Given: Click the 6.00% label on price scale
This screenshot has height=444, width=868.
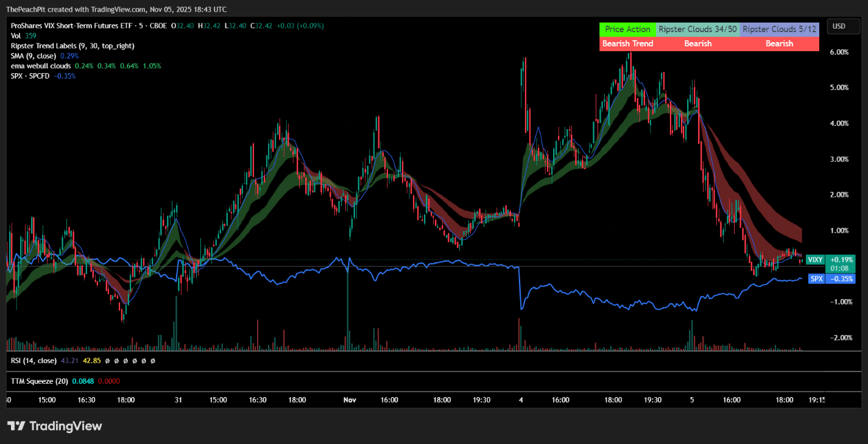Looking at the screenshot, I should click(x=839, y=52).
